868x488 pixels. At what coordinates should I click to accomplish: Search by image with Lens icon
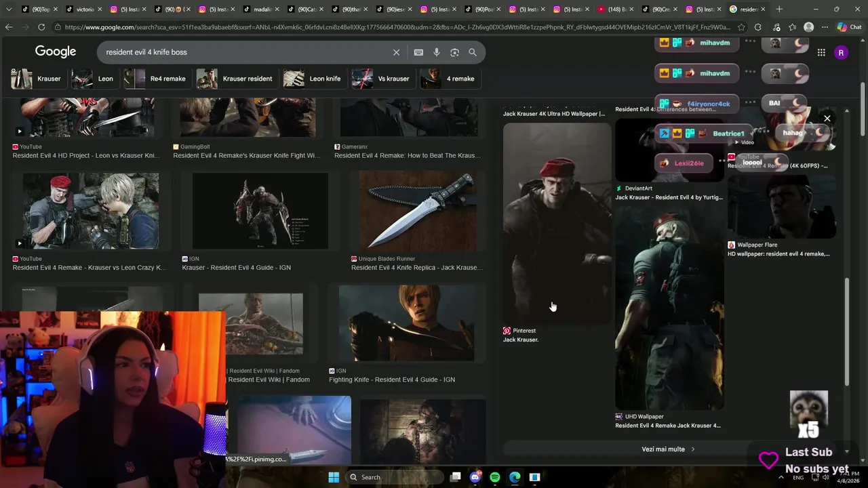point(454,52)
